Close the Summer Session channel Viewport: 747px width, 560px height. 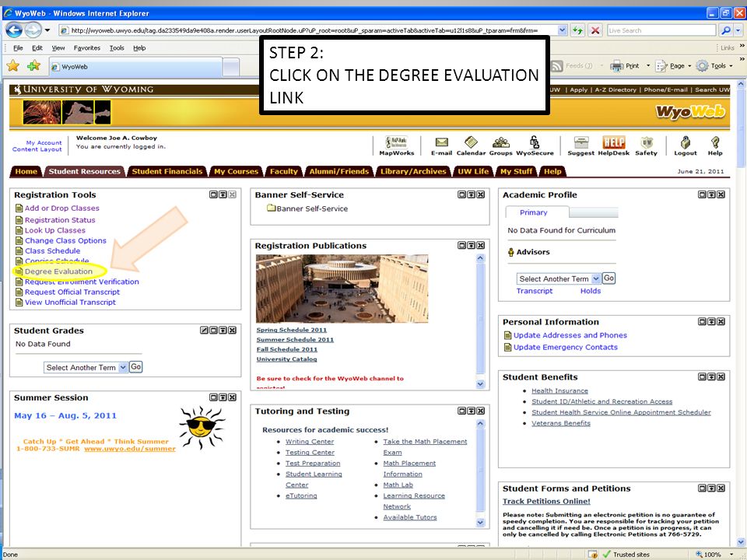click(232, 397)
